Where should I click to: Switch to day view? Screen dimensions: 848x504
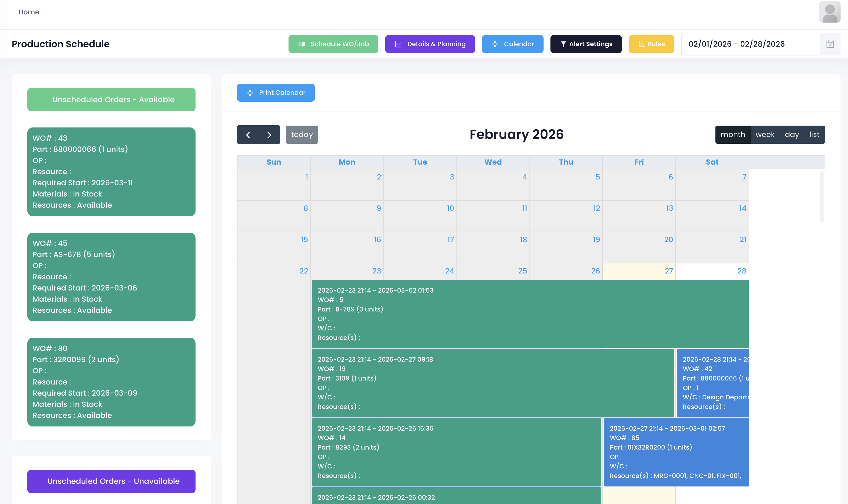click(x=791, y=135)
